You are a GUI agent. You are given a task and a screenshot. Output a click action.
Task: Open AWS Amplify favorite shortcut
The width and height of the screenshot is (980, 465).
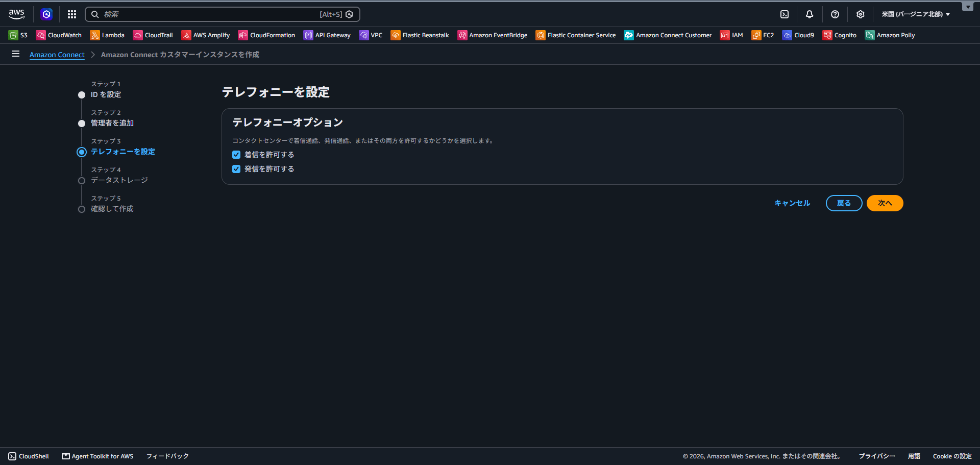(206, 35)
